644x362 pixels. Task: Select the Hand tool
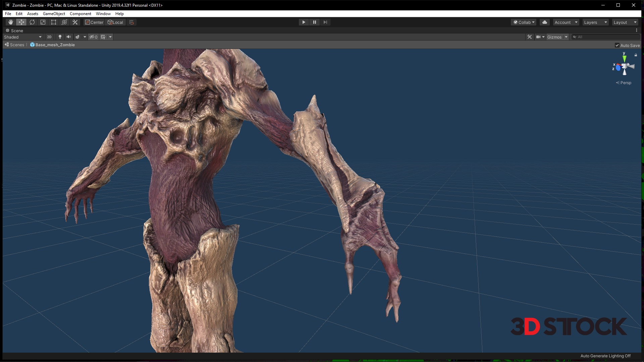(11, 22)
